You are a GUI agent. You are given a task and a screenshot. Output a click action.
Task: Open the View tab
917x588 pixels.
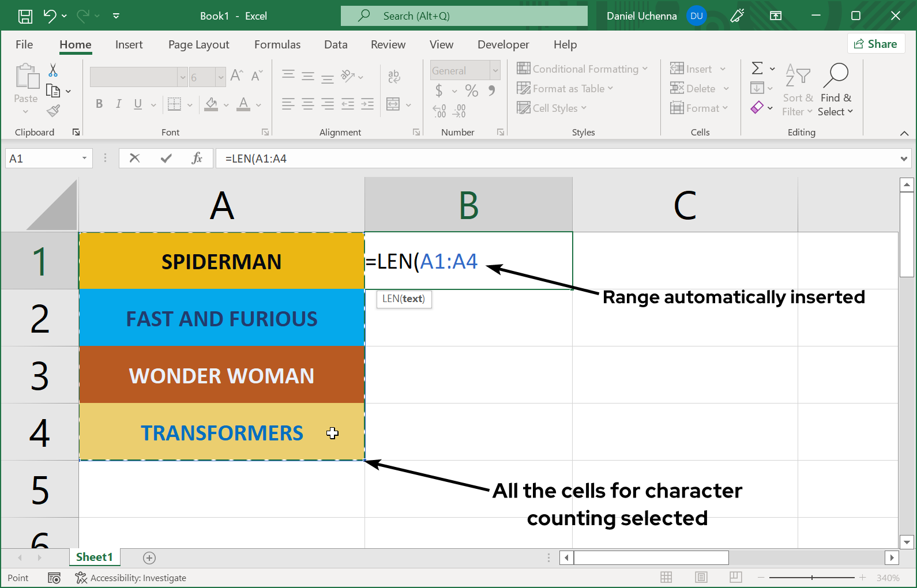(441, 44)
